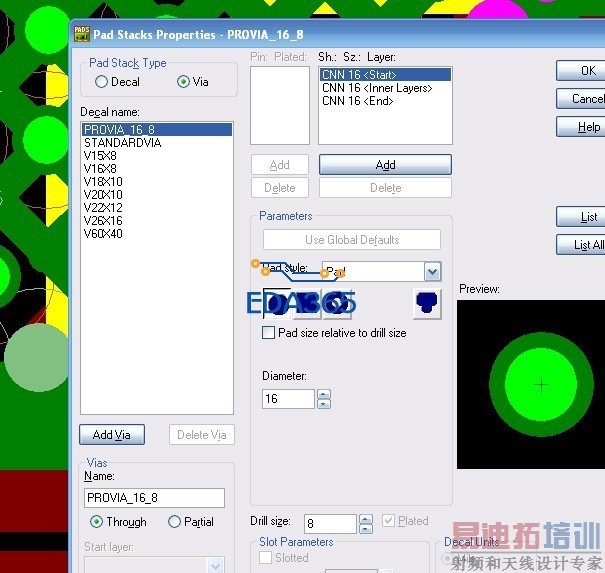The width and height of the screenshot is (605, 573).
Task: Select the square pad shape icon
Action: coord(307,303)
